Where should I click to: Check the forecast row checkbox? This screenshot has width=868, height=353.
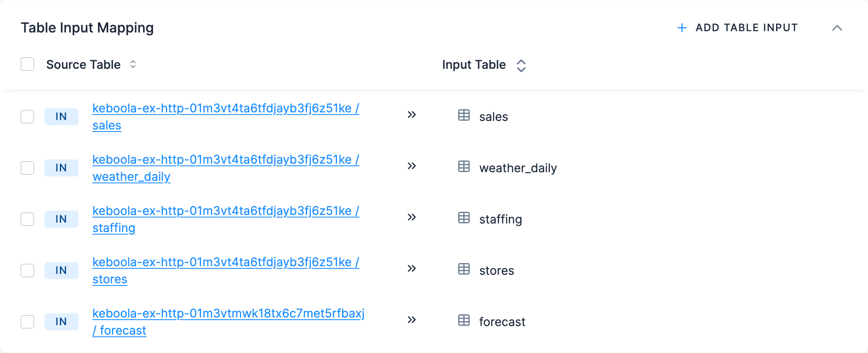27,322
